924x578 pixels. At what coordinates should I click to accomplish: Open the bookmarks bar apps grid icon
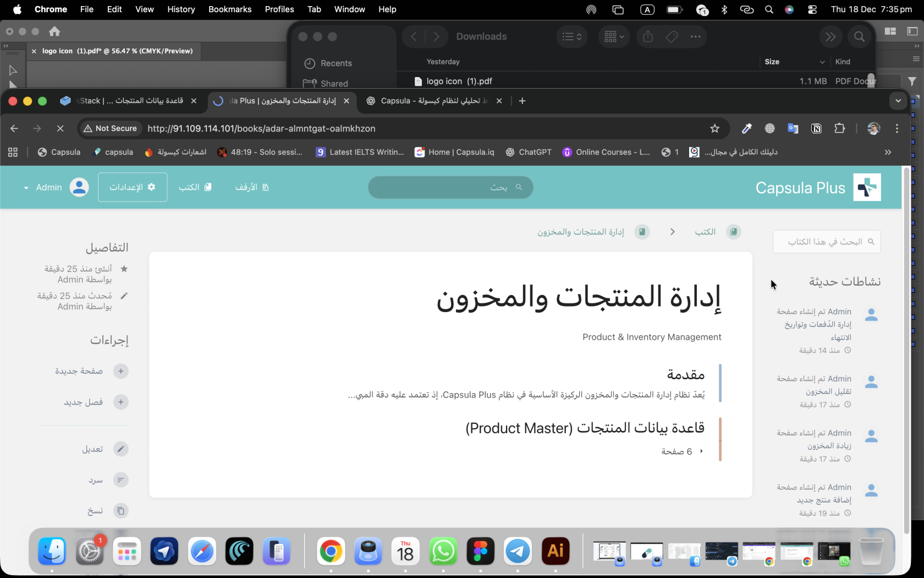pyautogui.click(x=13, y=152)
